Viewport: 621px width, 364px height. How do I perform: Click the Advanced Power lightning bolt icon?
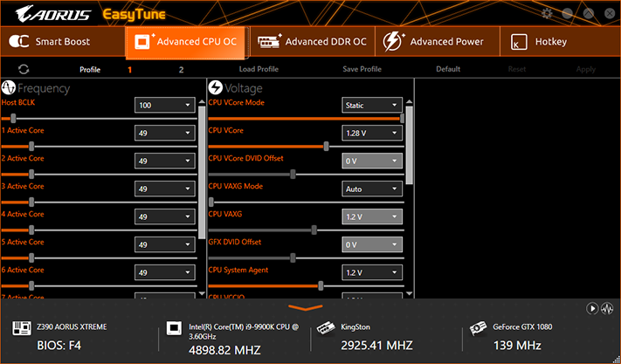point(393,41)
